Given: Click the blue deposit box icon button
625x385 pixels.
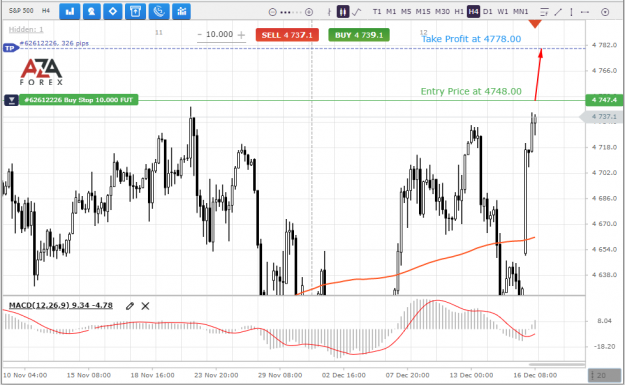Looking at the screenshot, I should [x=136, y=12].
